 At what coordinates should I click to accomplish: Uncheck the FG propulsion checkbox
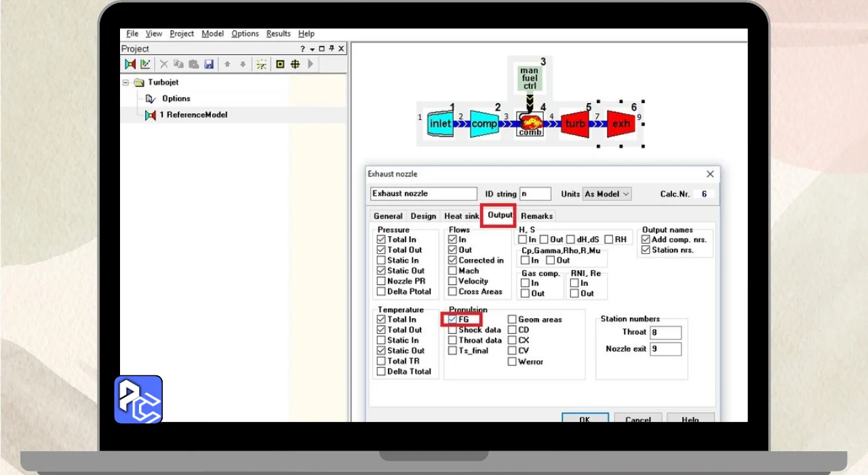pos(452,320)
